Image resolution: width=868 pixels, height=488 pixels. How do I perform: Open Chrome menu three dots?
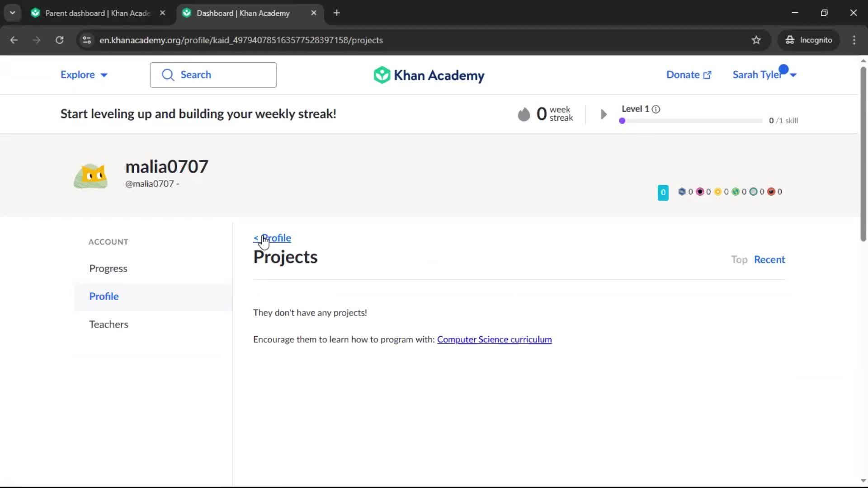tap(854, 40)
